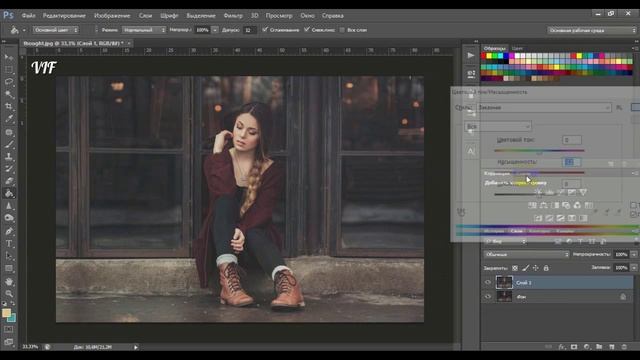Select the Clone Stamp tool
640x360 pixels.
[9, 156]
